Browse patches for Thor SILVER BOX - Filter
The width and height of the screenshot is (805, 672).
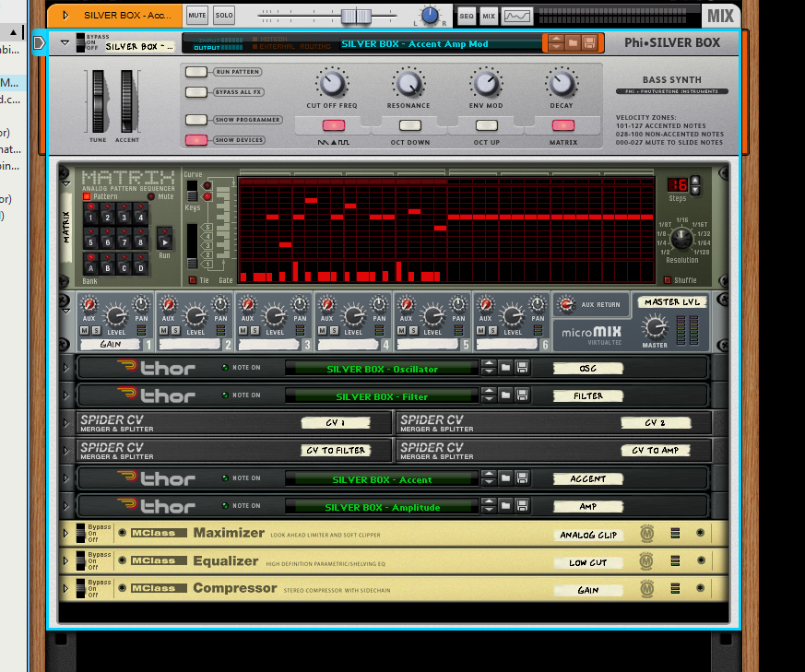[x=505, y=395]
